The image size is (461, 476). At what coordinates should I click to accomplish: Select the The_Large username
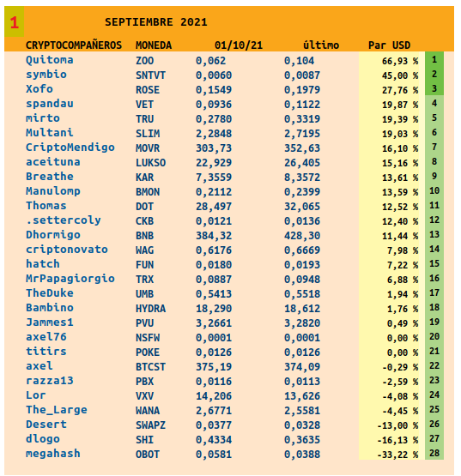point(57,409)
